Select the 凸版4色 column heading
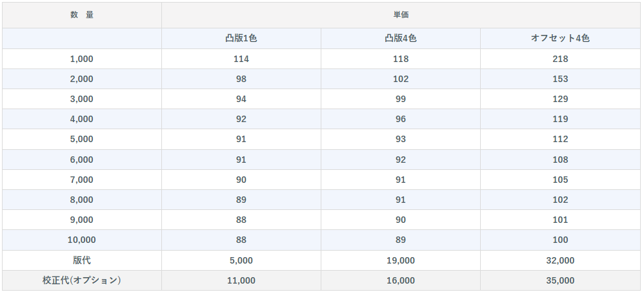 click(401, 39)
